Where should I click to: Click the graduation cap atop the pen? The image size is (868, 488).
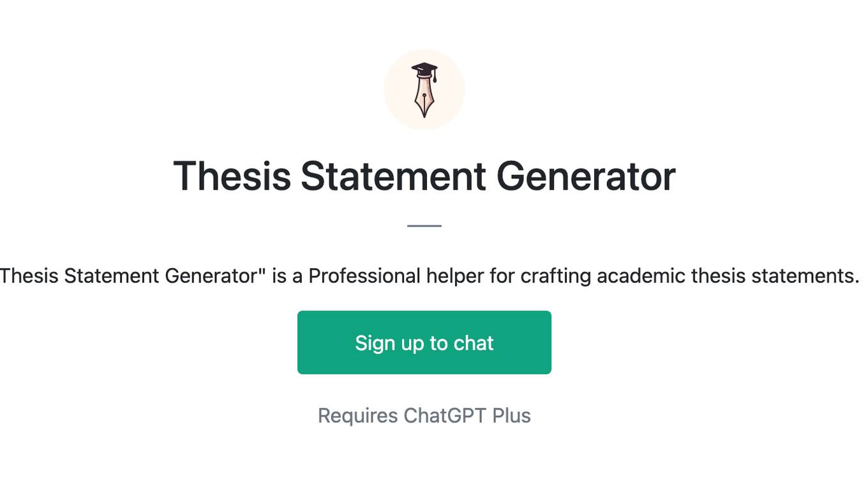424,69
